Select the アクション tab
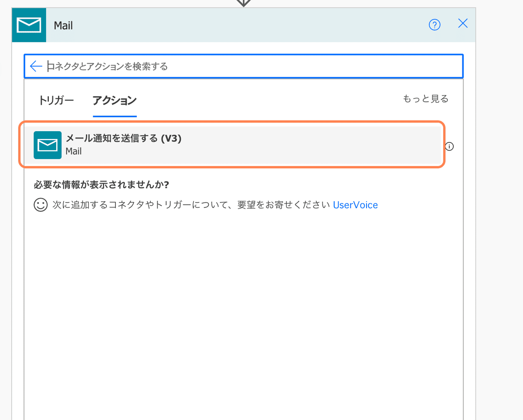Screen dimensions: 523x420 click(x=115, y=101)
